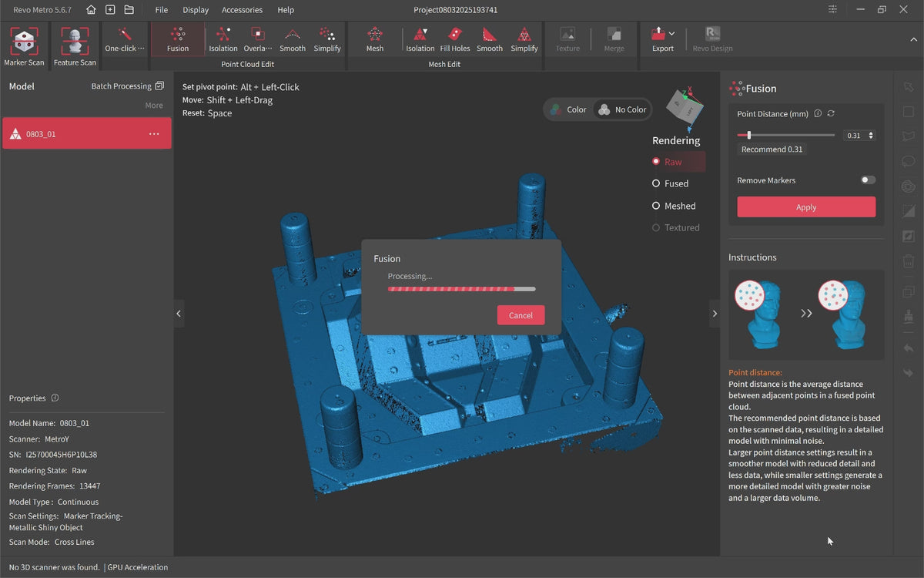Click the Point Distance slider handle

pos(748,135)
